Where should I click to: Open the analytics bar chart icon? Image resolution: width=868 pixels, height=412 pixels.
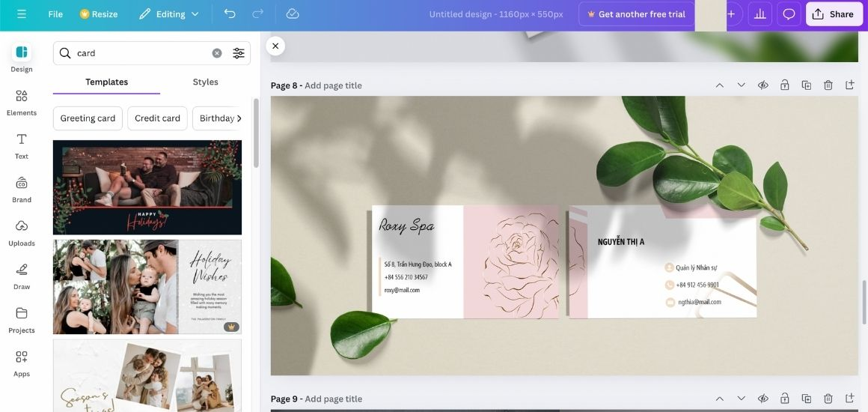[759, 14]
